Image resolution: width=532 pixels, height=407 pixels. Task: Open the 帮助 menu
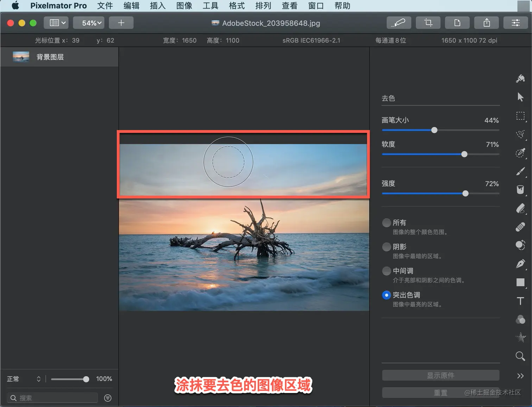(342, 6)
